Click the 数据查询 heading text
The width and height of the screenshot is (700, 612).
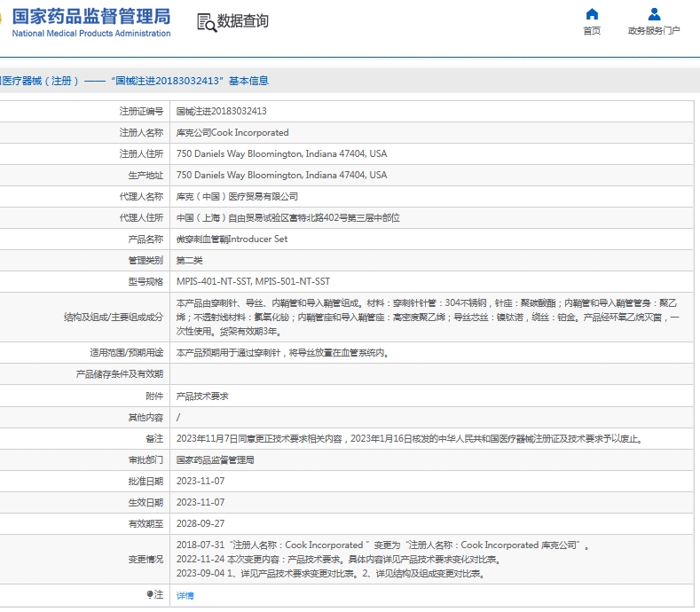(242, 21)
